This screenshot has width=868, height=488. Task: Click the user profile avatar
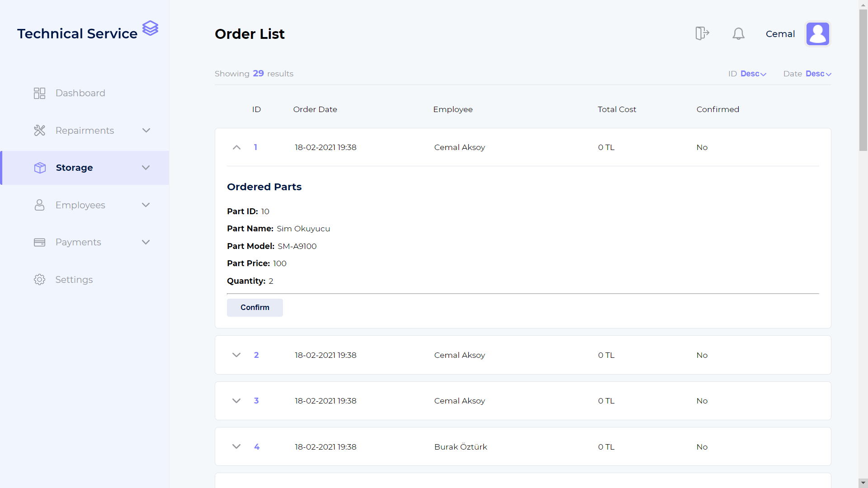click(x=817, y=34)
